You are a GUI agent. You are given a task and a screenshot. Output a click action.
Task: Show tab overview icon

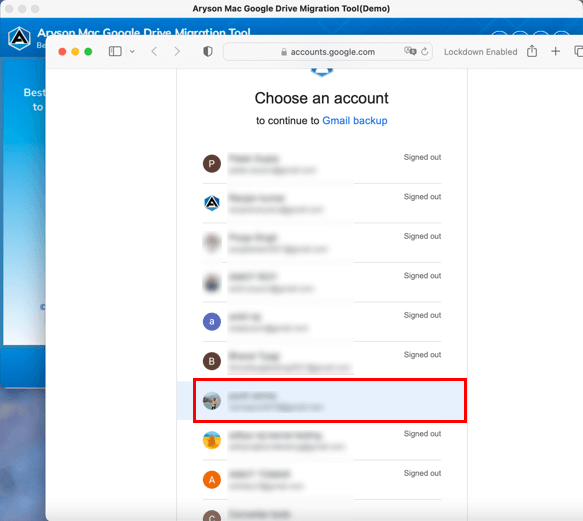pos(578,51)
